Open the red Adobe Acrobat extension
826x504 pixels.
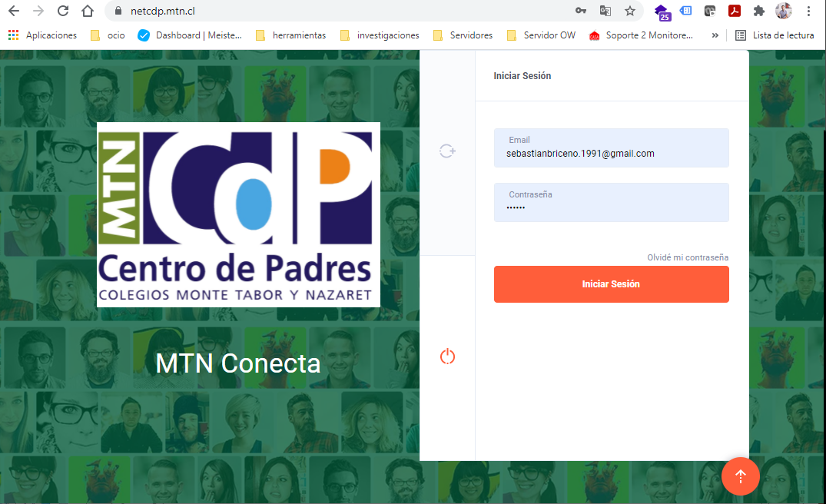(x=735, y=11)
